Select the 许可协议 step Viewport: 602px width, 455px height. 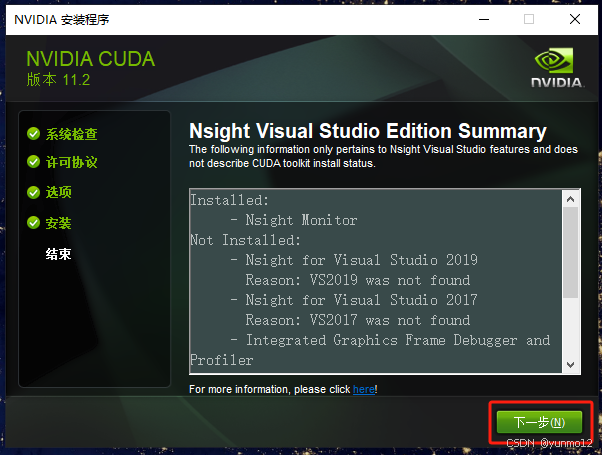[x=71, y=162]
